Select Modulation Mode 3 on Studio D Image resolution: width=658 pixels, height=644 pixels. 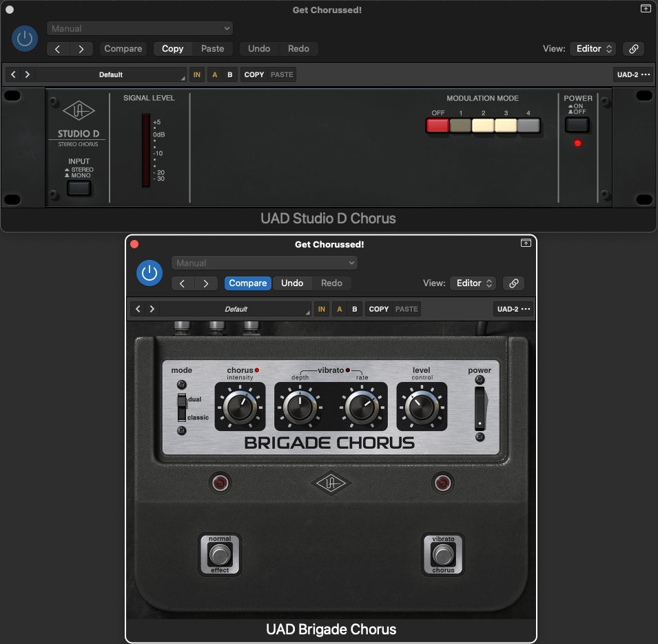506,124
